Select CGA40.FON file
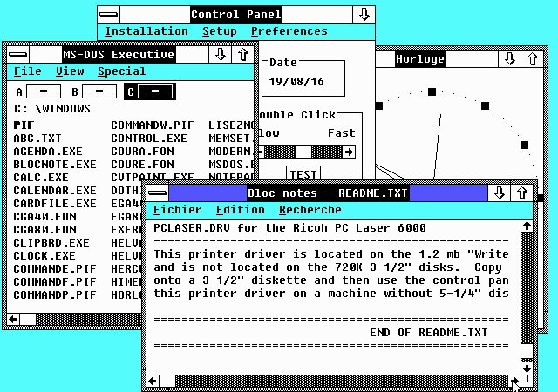The width and height of the screenshot is (558, 392). [x=44, y=217]
